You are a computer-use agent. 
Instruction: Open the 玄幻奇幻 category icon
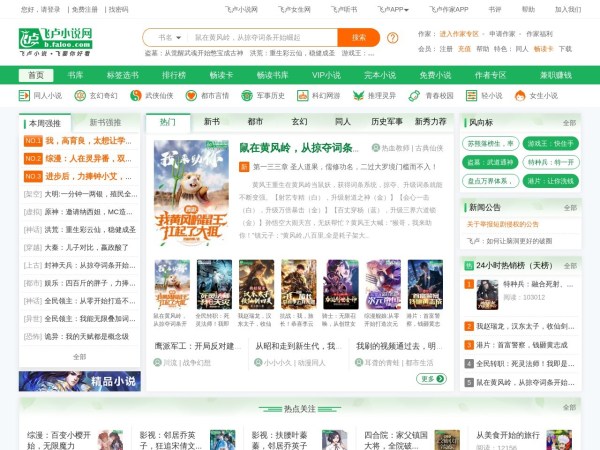81,96
